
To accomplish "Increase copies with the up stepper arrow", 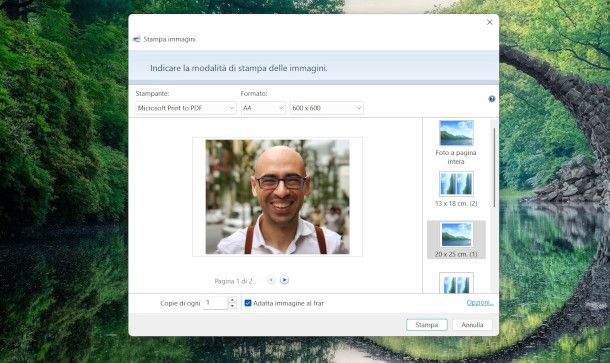I will pyautogui.click(x=232, y=300).
